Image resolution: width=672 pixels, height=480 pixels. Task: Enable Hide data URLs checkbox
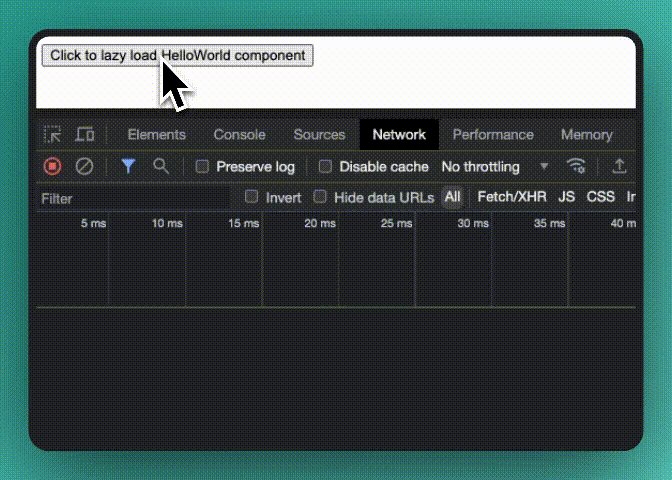320,197
